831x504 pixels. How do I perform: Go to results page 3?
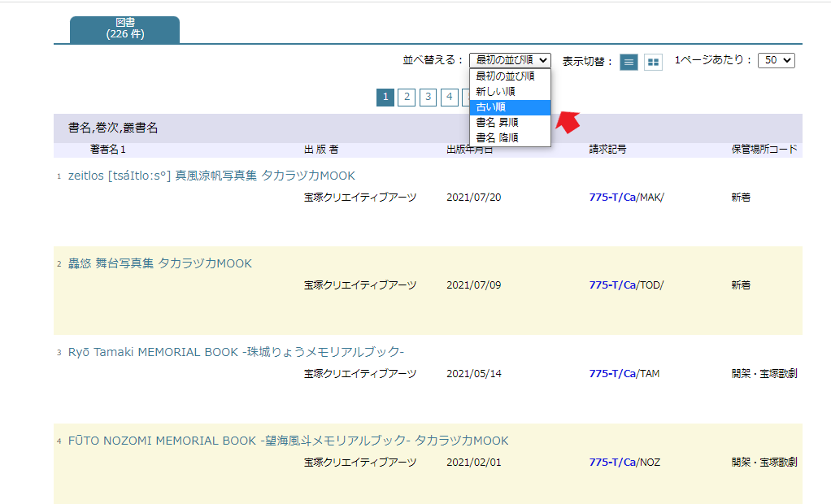tap(429, 97)
